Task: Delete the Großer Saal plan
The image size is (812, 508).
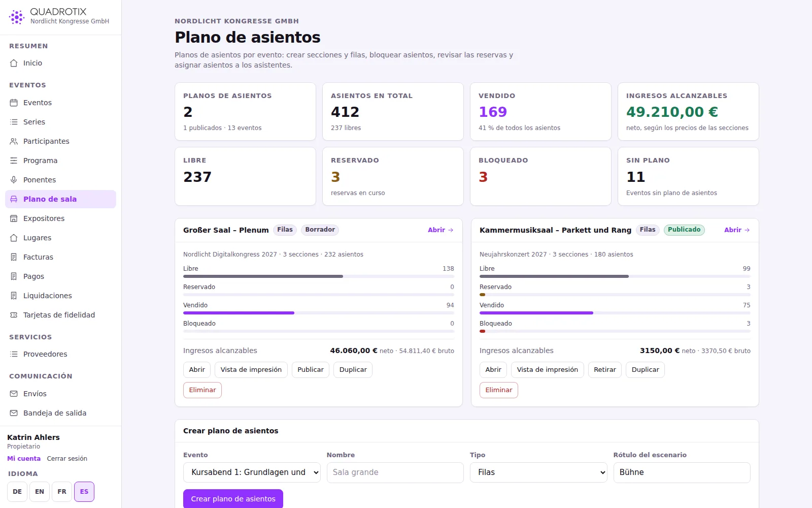Action: coord(202,390)
